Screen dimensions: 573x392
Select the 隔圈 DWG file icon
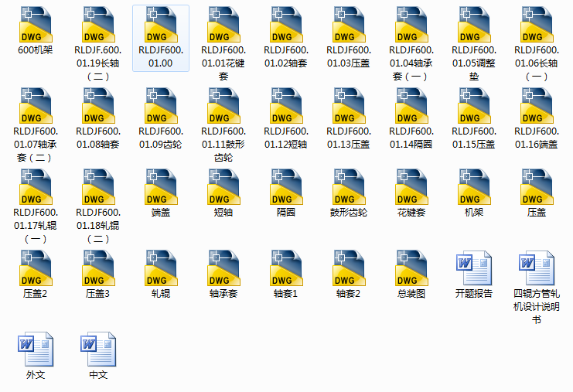[286, 186]
